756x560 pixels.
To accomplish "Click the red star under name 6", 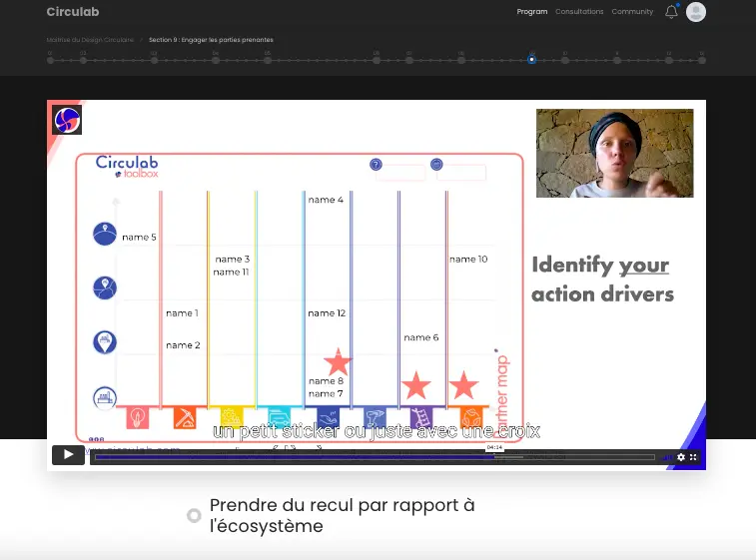I will [416, 385].
